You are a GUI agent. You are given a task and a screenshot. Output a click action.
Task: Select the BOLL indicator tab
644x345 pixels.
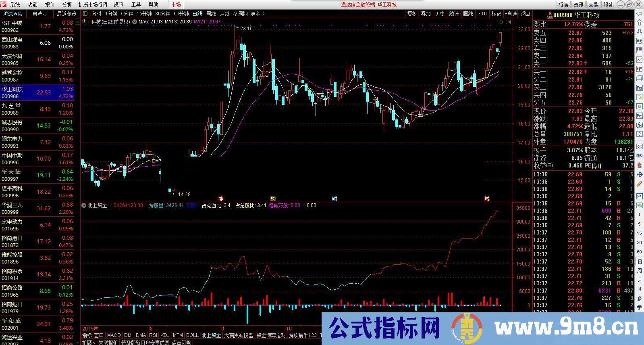(x=192, y=335)
